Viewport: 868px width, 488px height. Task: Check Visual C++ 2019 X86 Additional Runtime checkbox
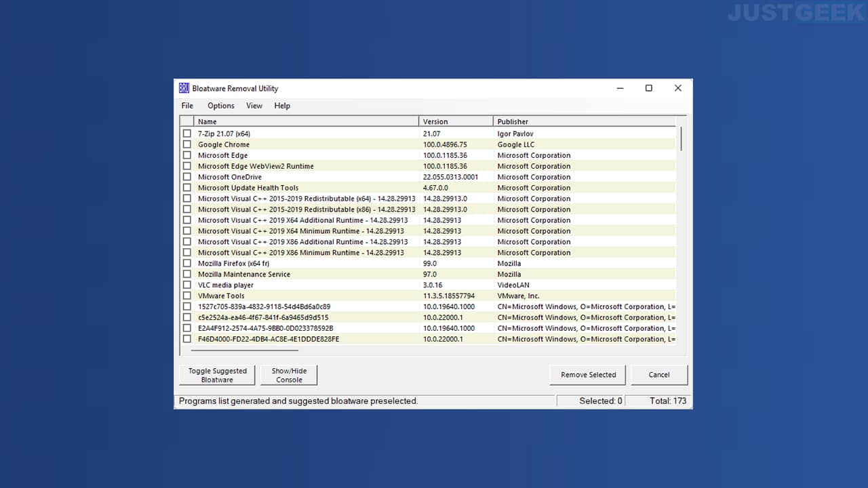[187, 242]
